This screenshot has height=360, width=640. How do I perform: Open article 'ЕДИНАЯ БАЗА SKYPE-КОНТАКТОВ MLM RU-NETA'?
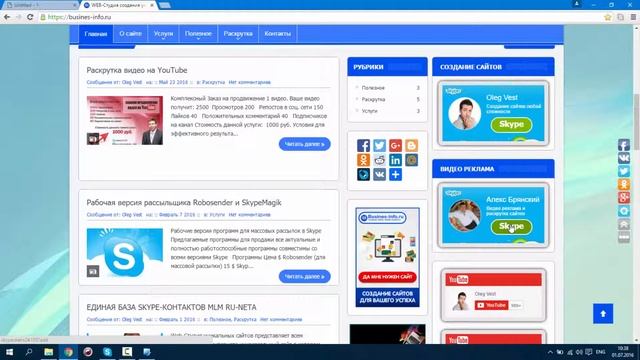171,307
